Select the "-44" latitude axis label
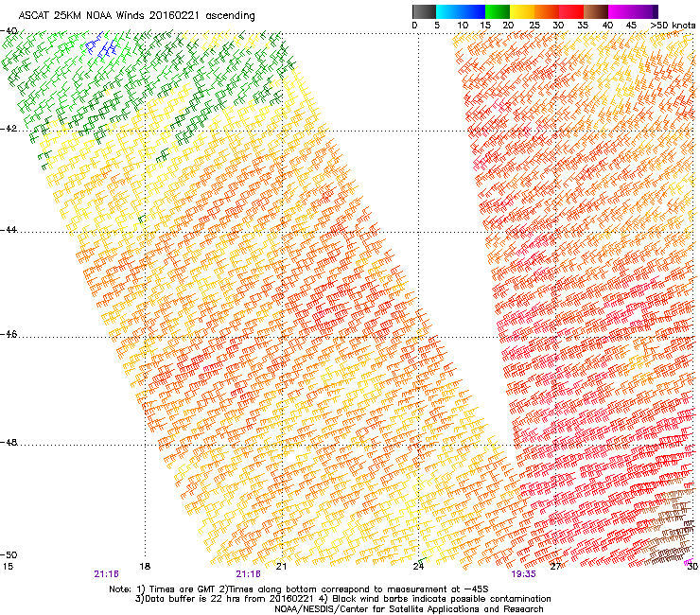 pos(9,230)
